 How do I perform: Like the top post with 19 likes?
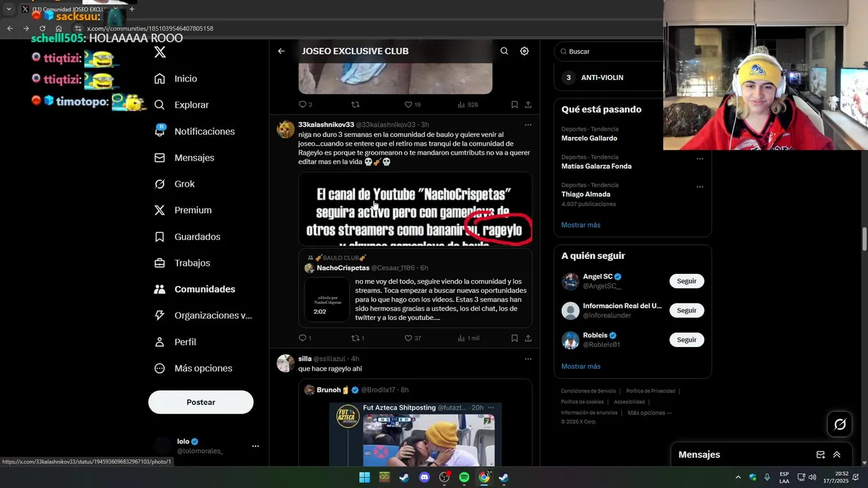click(408, 104)
